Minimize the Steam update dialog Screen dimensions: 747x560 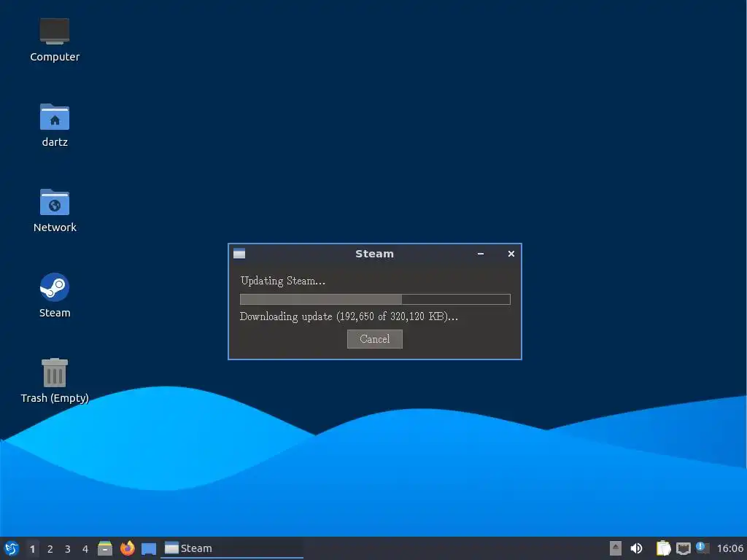[481, 254]
